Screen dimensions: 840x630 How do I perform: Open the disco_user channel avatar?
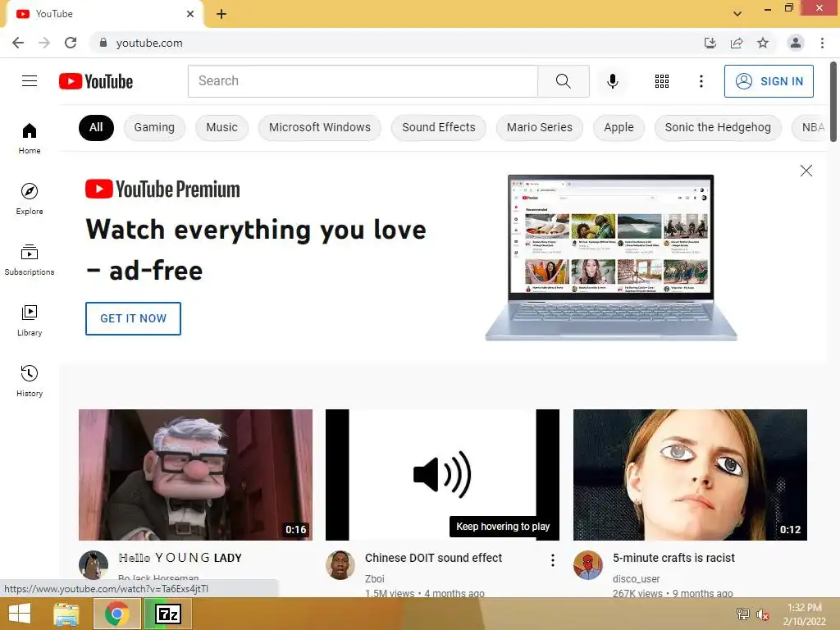[588, 565]
